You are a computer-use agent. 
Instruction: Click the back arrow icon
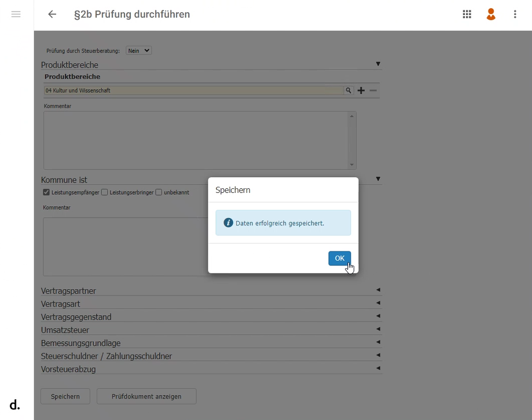(52, 14)
